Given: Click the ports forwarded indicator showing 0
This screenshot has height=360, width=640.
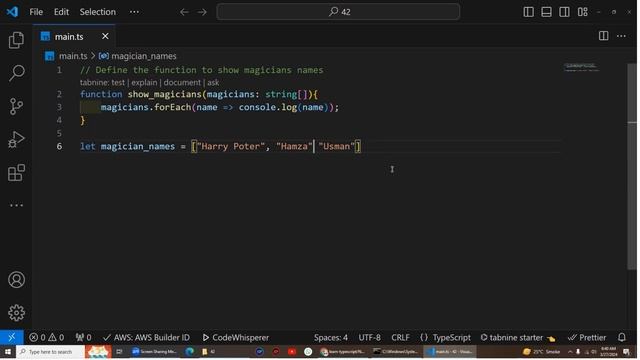Looking at the screenshot, I should pos(83,338).
